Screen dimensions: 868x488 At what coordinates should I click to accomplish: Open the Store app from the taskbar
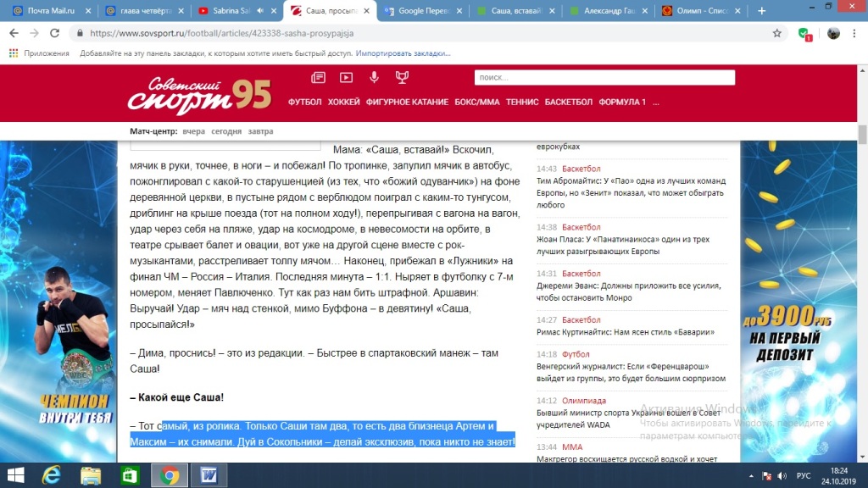point(130,475)
